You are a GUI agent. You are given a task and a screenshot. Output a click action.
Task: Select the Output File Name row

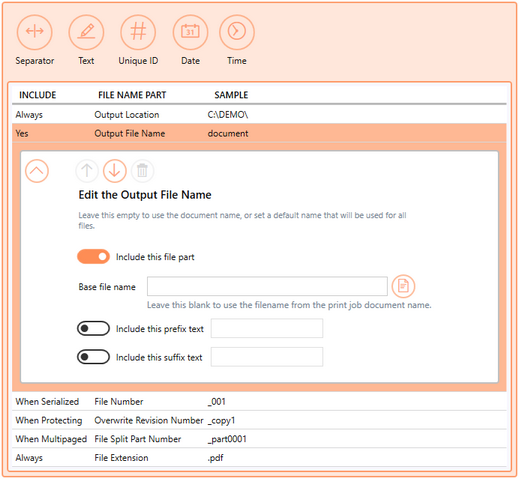click(259, 133)
